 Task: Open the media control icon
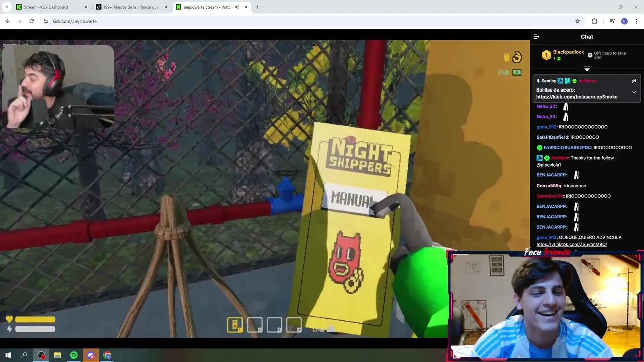[612, 21]
